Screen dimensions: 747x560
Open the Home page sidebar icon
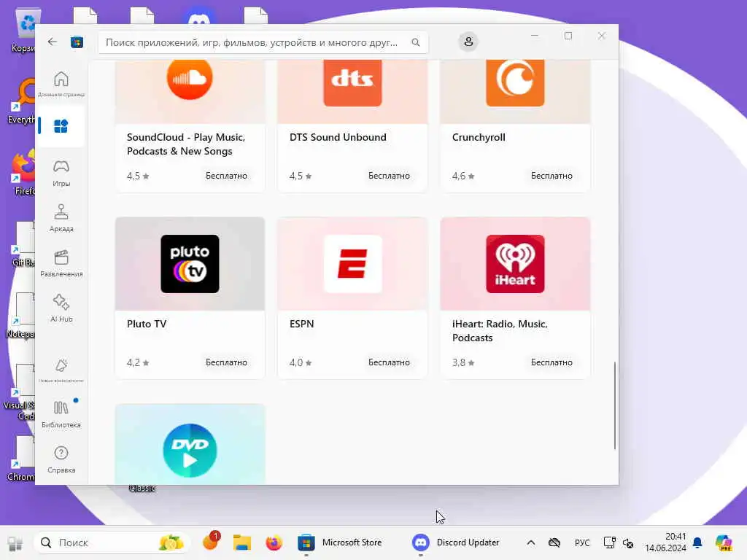(61, 83)
